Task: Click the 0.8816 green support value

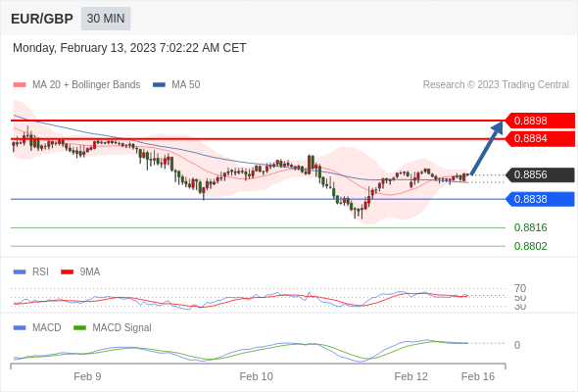Action: pyautogui.click(x=530, y=227)
